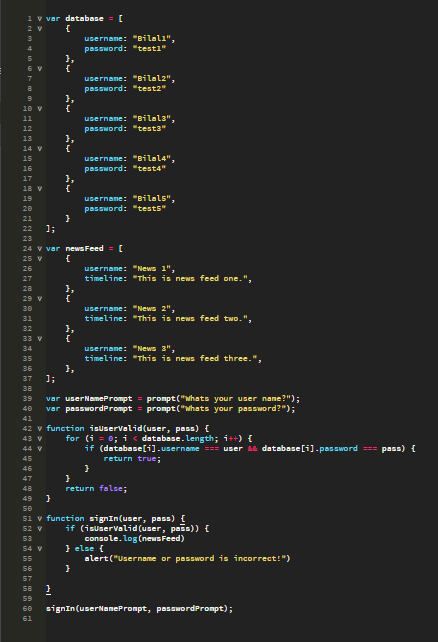Screen dimensions: 438x642
Task: Click the "Bilal1" string
Action: [x=151, y=38]
